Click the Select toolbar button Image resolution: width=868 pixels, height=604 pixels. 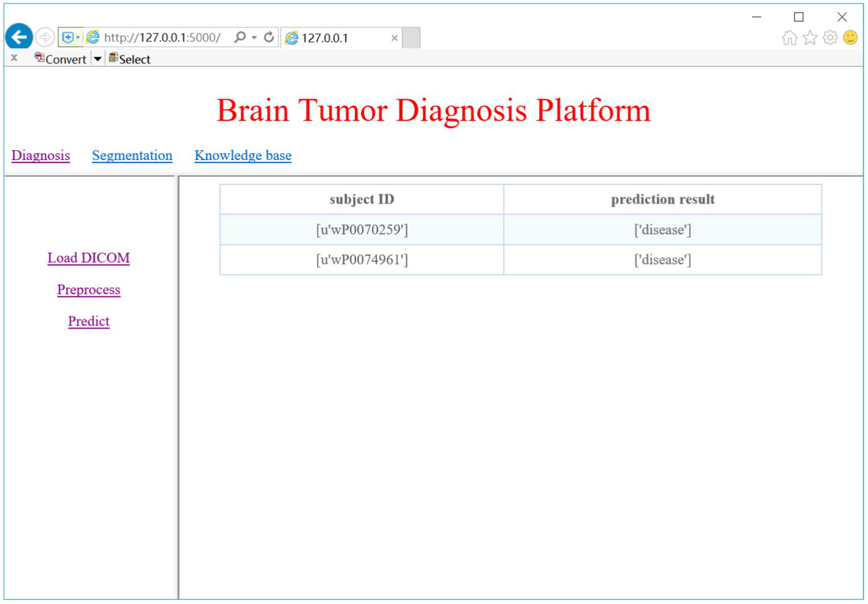pyautogui.click(x=129, y=59)
